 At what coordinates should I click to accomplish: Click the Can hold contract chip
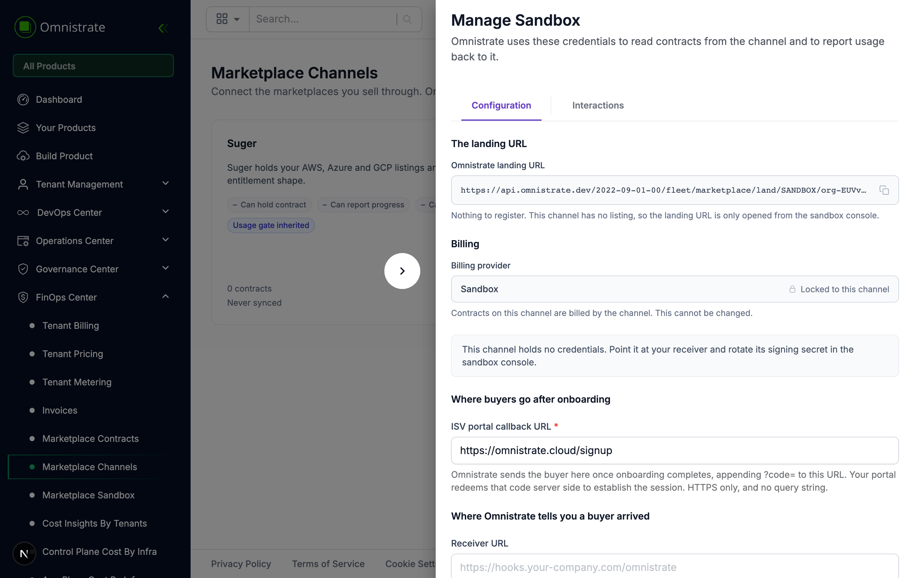tap(269, 205)
